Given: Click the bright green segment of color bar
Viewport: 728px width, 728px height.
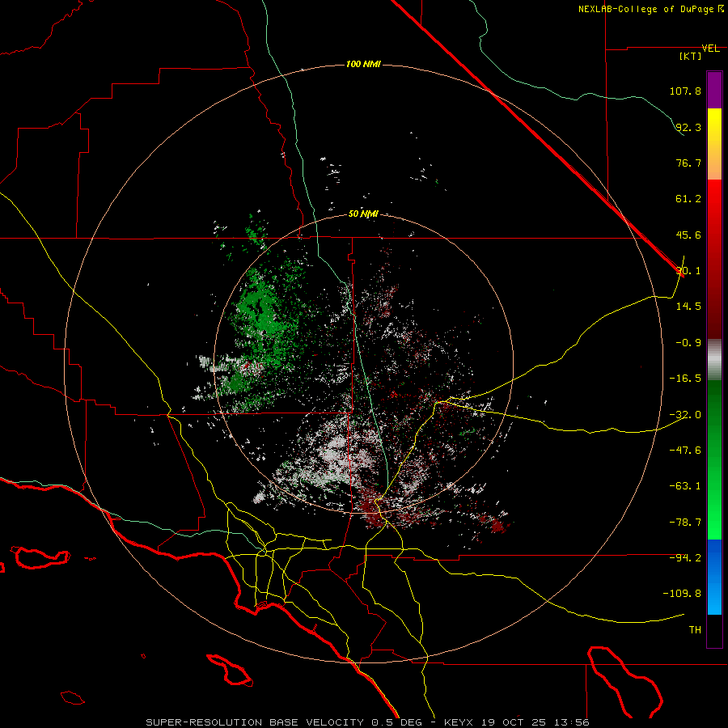Looking at the screenshot, I should click(714, 459).
